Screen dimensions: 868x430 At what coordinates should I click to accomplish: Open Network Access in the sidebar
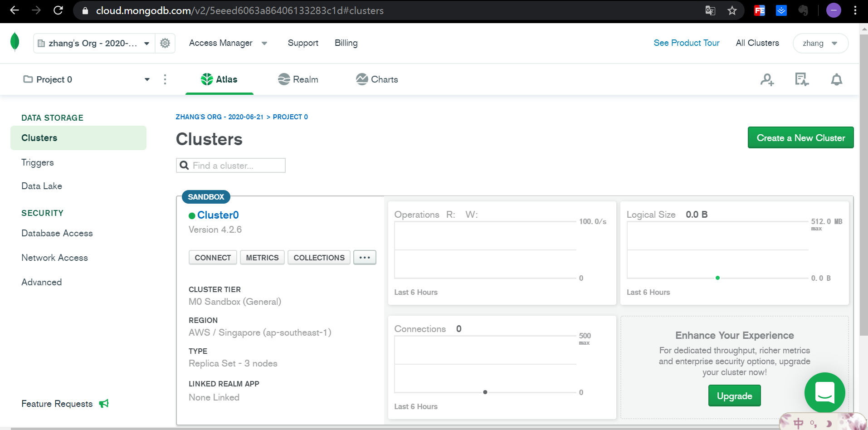[x=54, y=258]
